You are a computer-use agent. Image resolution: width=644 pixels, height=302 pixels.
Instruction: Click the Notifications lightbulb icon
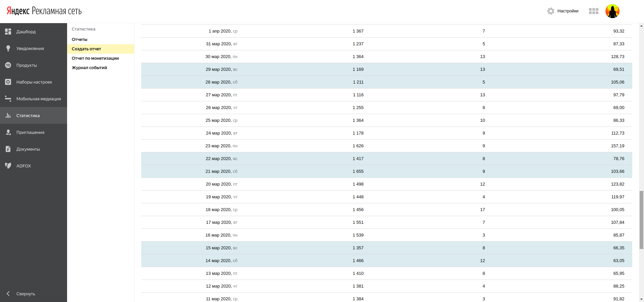[8, 48]
